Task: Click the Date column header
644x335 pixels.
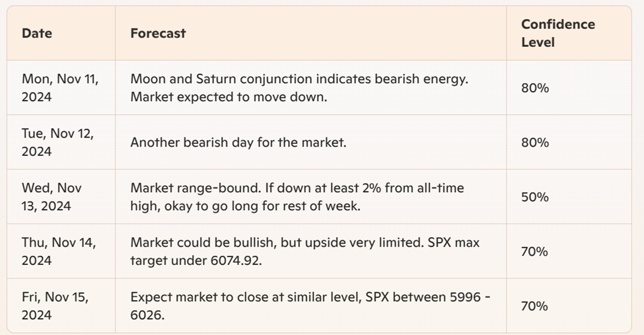Action: [x=37, y=33]
